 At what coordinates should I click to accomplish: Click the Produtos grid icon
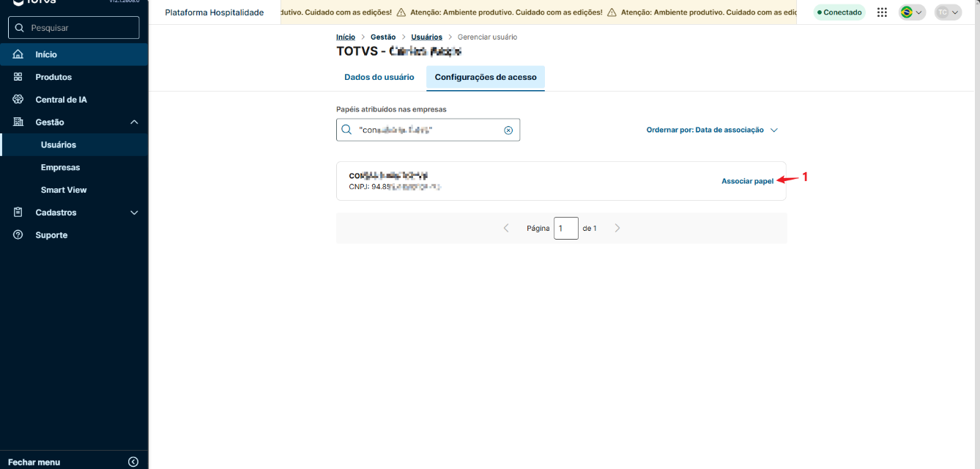18,77
